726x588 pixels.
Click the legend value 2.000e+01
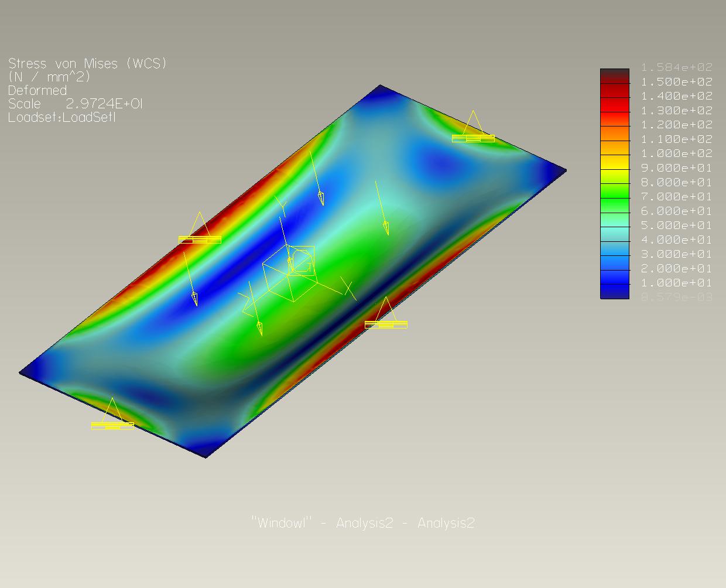(677, 268)
